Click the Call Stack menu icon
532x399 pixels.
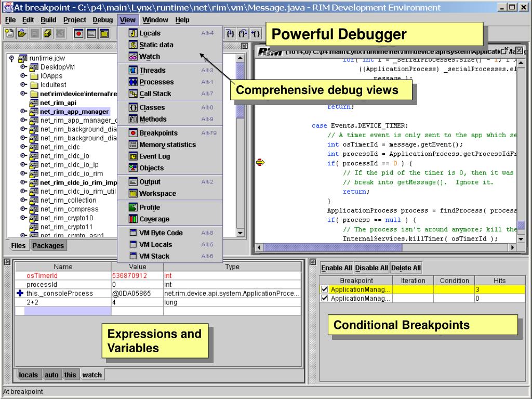coord(133,94)
